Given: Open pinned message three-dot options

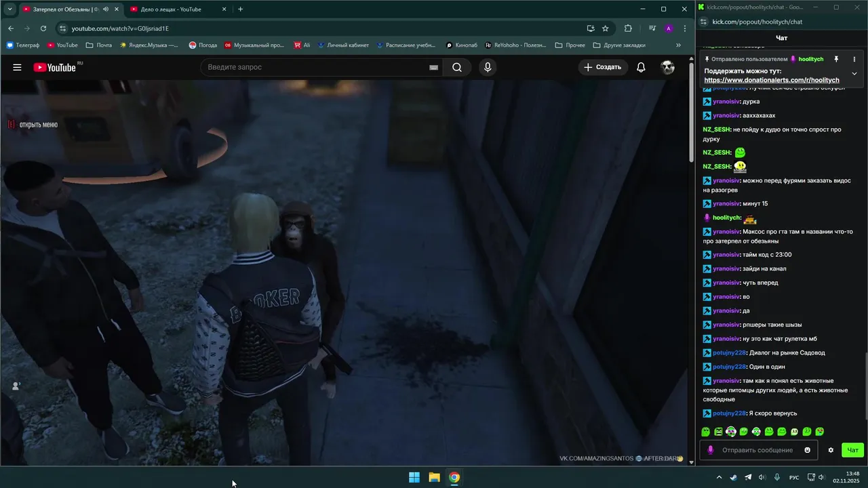Looking at the screenshot, I should click(x=854, y=59).
